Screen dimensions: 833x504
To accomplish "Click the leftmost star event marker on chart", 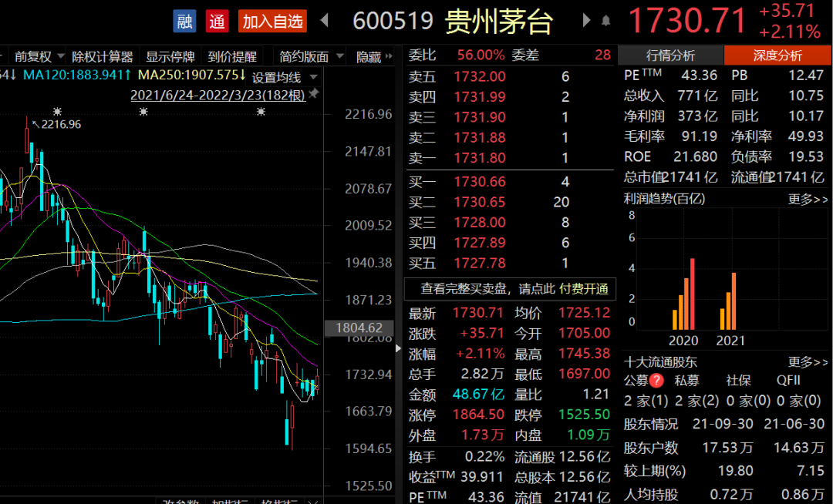I will pos(57,112).
